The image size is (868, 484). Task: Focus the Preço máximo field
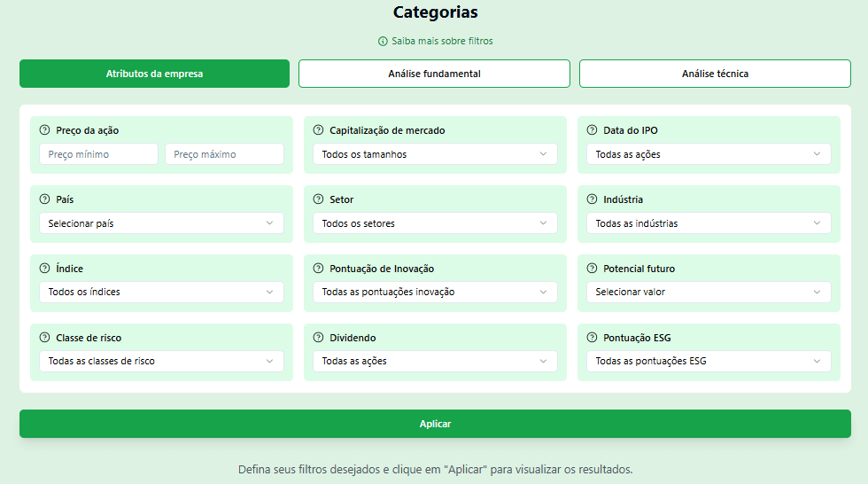pyautogui.click(x=224, y=154)
